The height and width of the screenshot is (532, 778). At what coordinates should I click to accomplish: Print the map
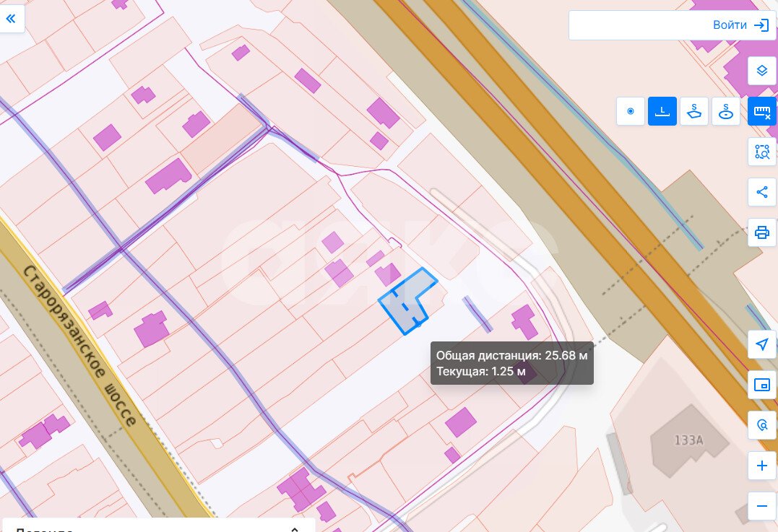(762, 232)
